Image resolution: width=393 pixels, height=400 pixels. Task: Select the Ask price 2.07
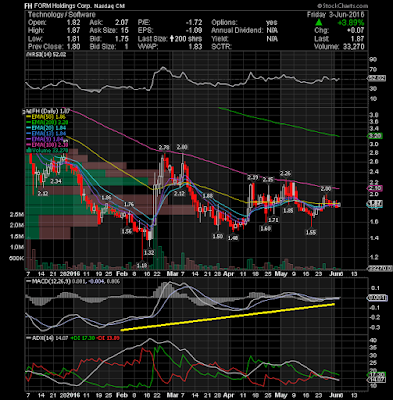(x=122, y=23)
